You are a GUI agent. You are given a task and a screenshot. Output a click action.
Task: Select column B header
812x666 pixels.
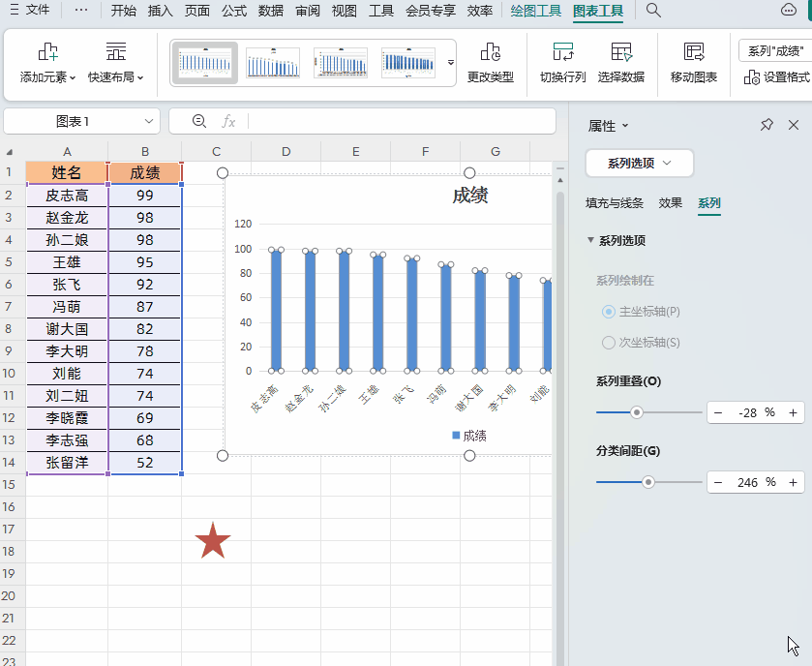click(x=145, y=151)
